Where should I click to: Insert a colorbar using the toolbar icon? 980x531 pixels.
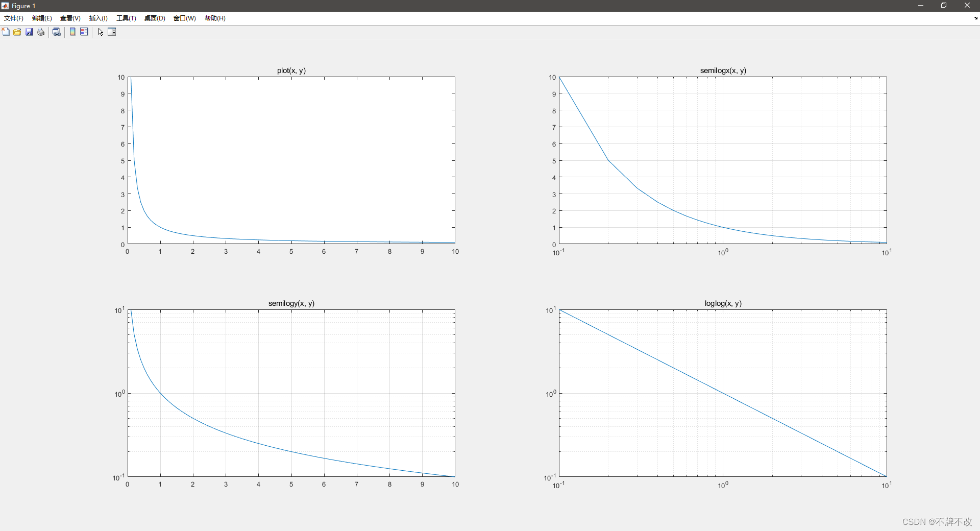(72, 32)
